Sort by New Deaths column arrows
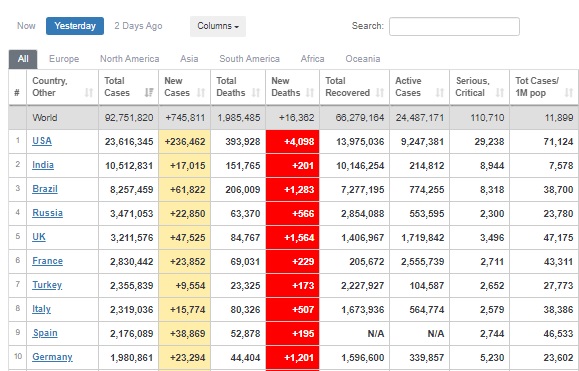The image size is (579, 371). [x=310, y=92]
